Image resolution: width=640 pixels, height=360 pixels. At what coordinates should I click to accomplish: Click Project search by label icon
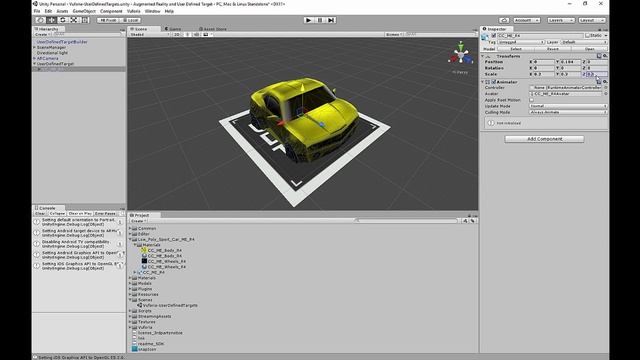point(473,221)
